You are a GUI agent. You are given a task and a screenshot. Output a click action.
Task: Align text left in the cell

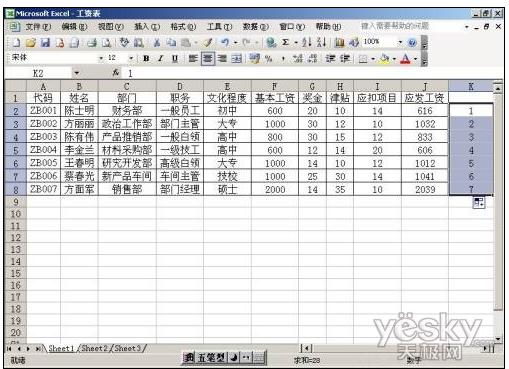pos(193,59)
